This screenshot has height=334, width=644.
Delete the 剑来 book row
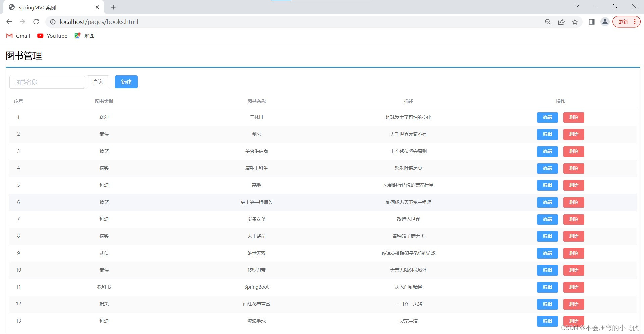(574, 134)
